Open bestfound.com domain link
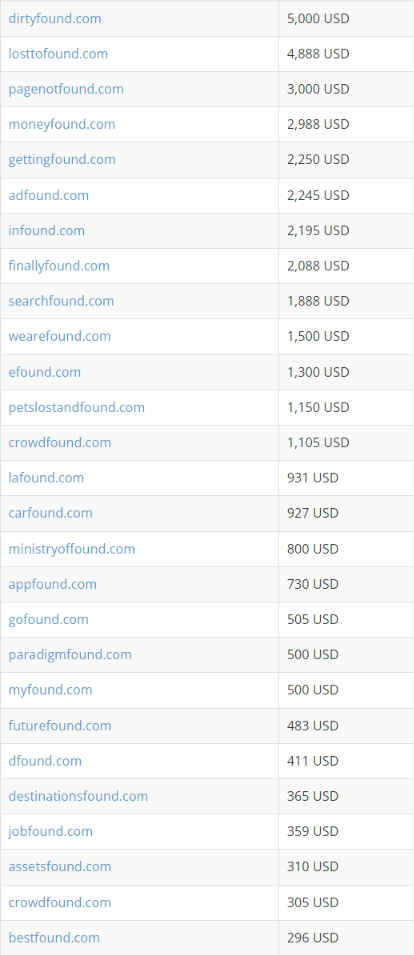414x955 pixels. [x=54, y=937]
